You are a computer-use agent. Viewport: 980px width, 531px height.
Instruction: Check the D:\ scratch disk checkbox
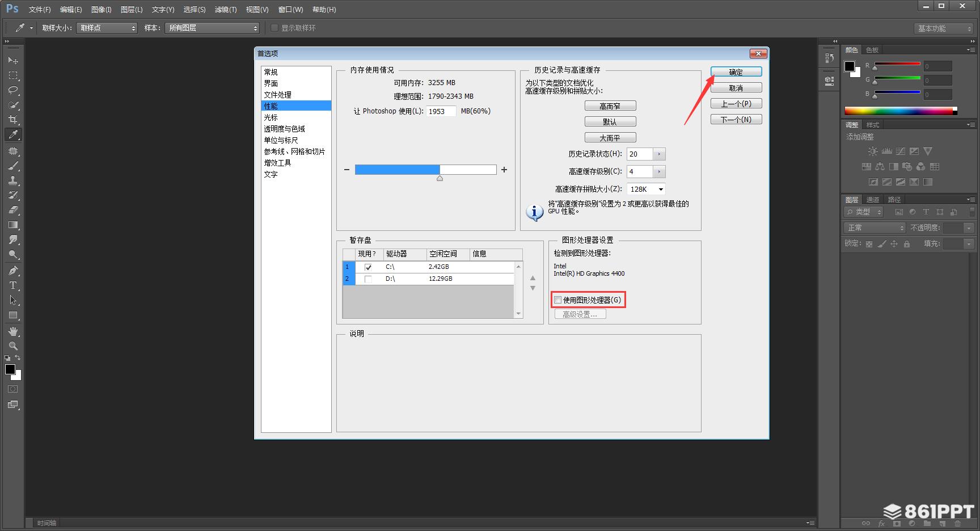[x=368, y=279]
